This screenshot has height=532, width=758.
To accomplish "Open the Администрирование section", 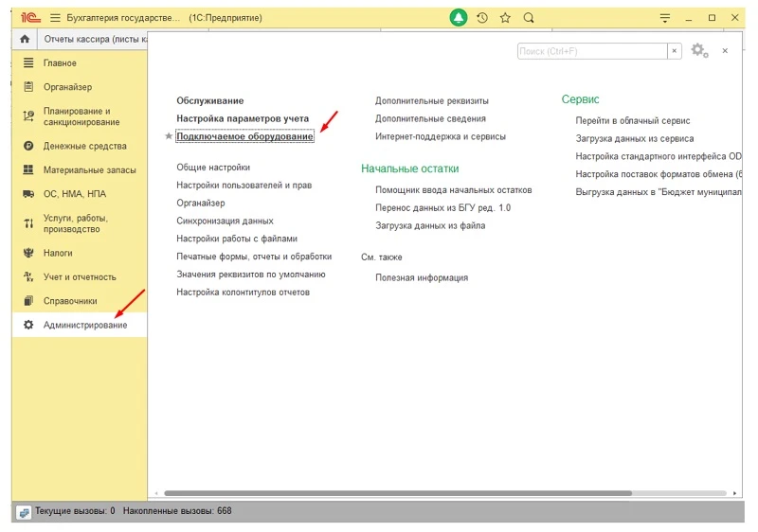I will (x=84, y=325).
